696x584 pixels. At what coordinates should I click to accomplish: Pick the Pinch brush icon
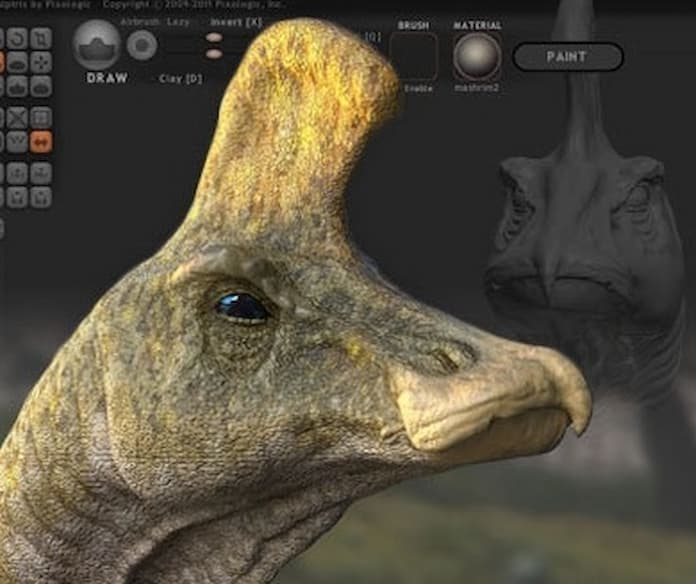[18, 87]
